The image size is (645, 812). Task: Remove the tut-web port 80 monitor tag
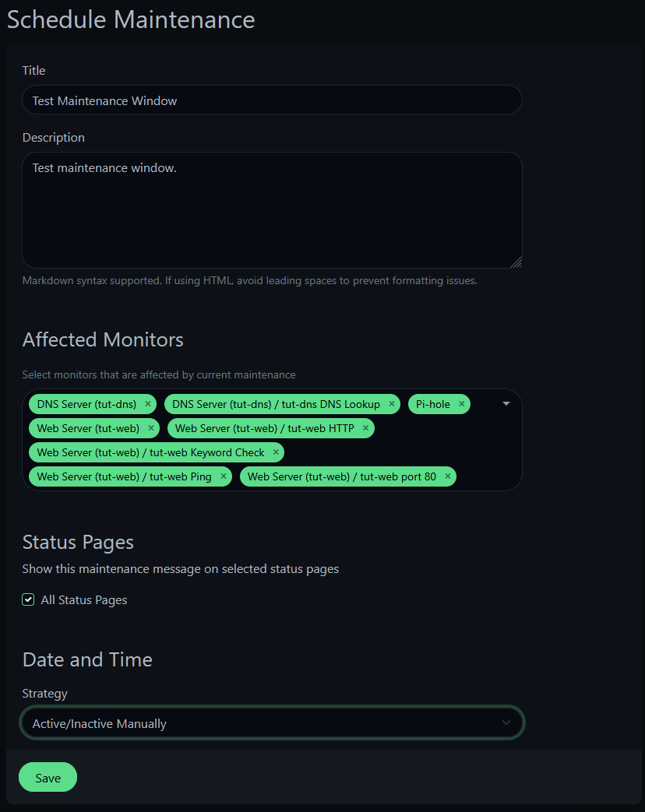[x=447, y=476]
